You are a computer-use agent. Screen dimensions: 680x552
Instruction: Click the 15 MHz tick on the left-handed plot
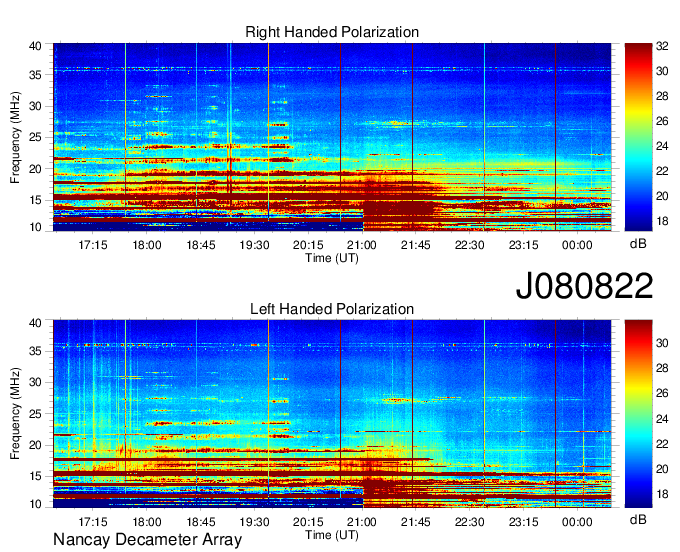(x=36, y=477)
